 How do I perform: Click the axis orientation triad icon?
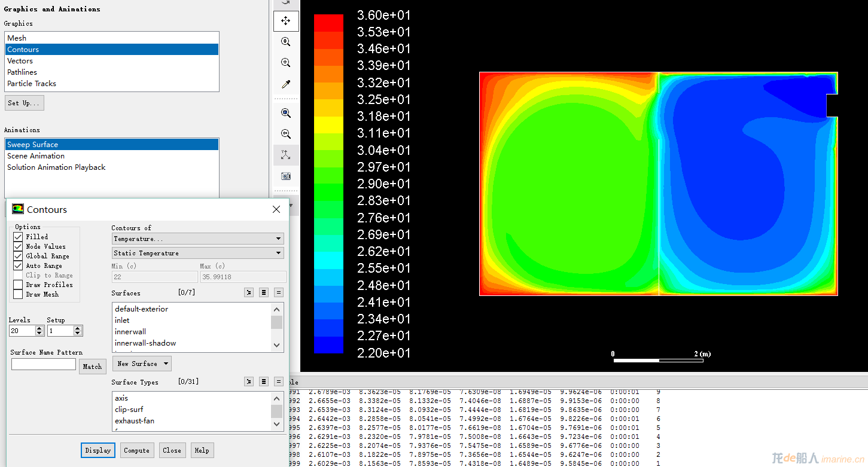click(286, 155)
